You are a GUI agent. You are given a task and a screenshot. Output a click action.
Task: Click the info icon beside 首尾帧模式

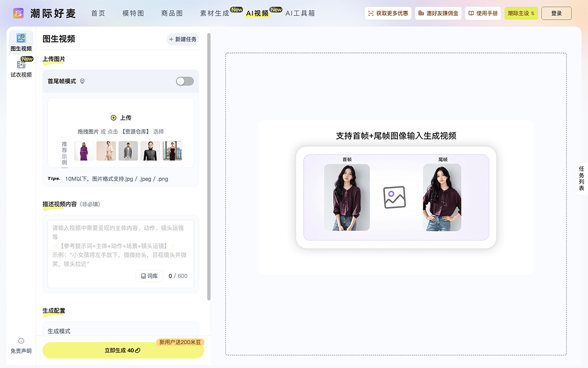click(x=82, y=81)
